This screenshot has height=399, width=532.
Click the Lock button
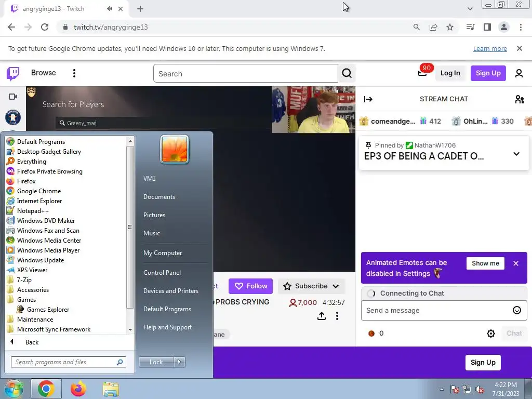156,362
